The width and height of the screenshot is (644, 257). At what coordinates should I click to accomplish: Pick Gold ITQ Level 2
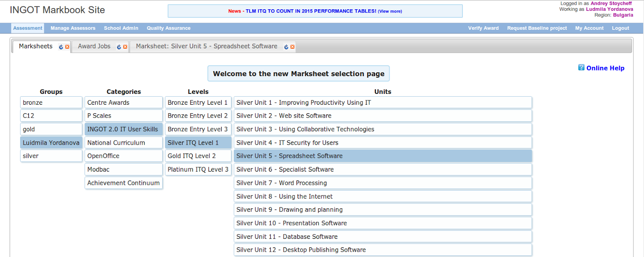[x=198, y=156]
